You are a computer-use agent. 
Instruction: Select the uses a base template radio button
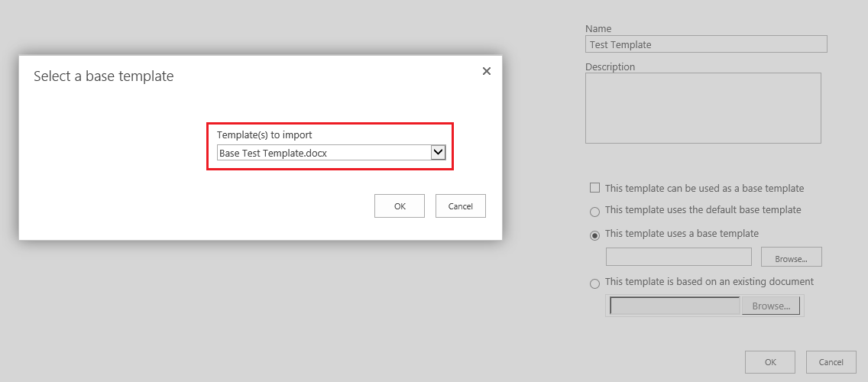tap(594, 235)
